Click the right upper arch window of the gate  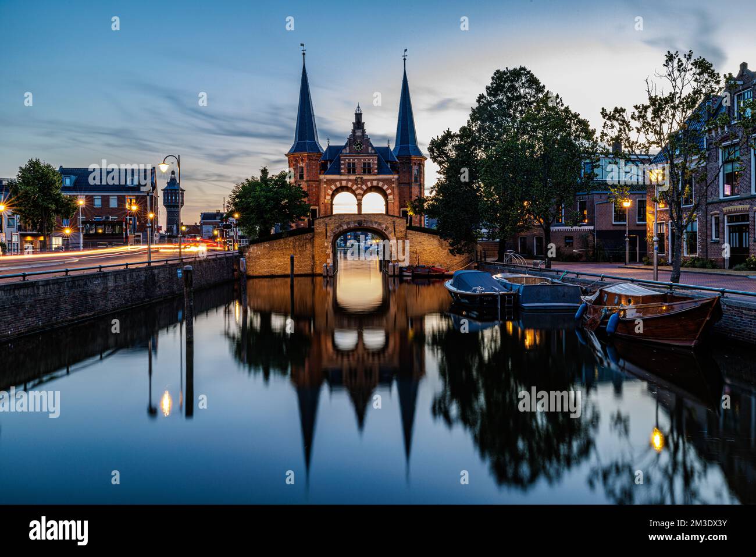(x=373, y=203)
